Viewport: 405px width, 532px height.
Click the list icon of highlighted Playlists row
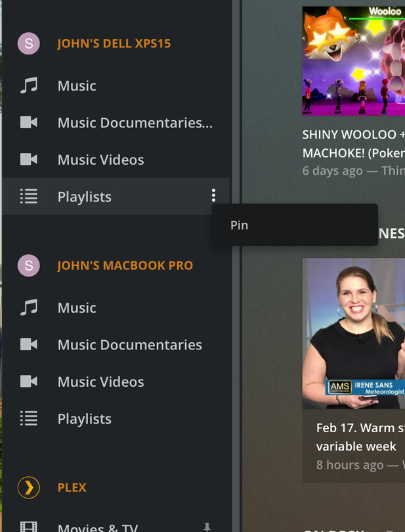28,196
